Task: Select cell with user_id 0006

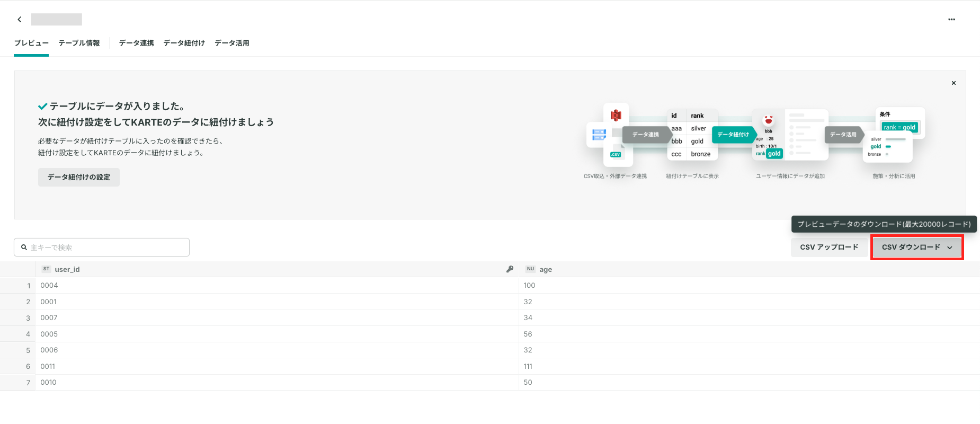Action: click(x=277, y=350)
